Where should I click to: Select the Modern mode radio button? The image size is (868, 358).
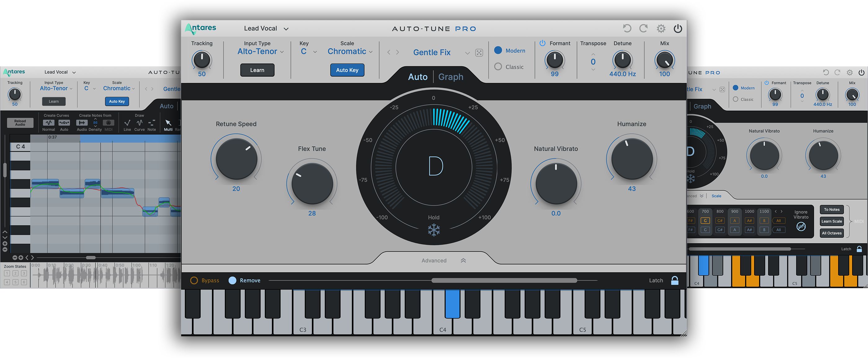pyautogui.click(x=498, y=50)
